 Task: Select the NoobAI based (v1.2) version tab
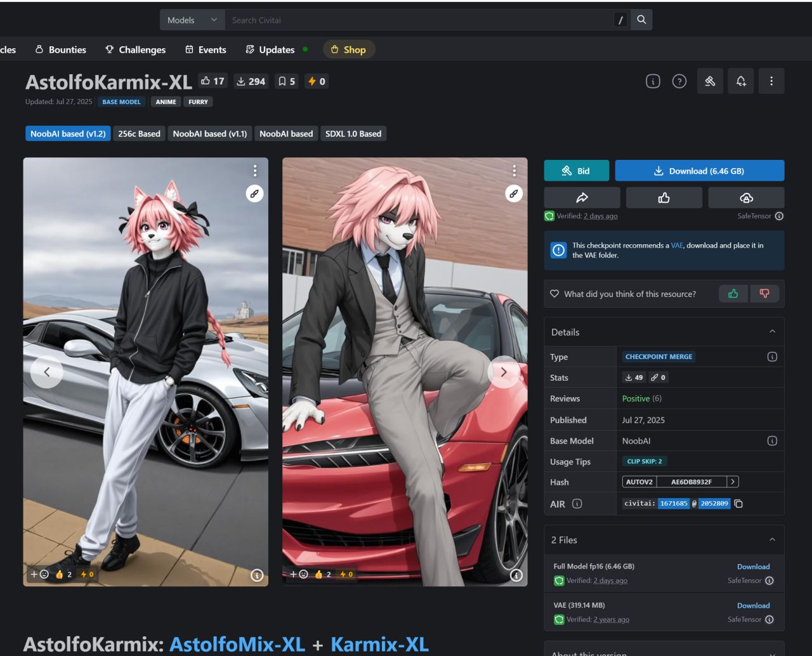(x=68, y=134)
